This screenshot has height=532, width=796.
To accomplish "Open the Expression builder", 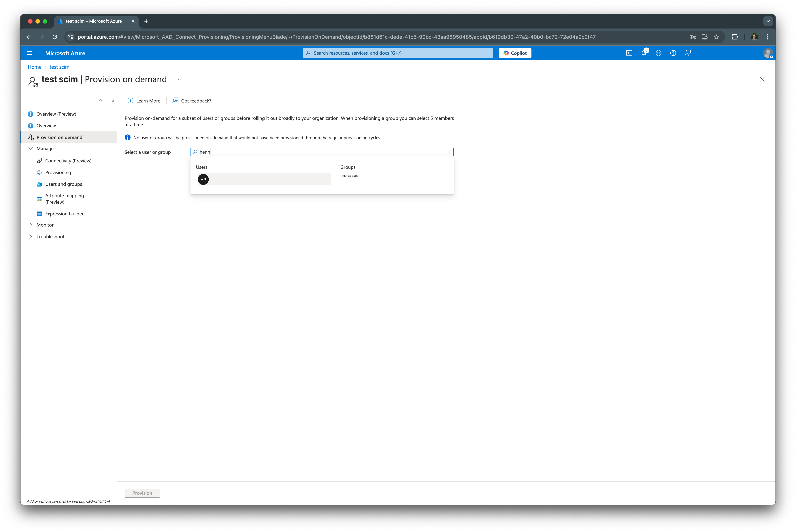I will coord(64,213).
